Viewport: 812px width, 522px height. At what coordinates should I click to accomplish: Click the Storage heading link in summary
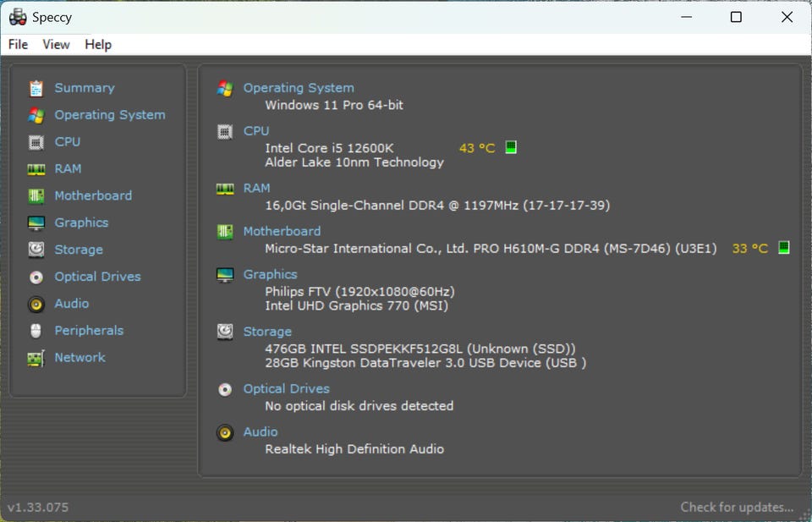268,332
